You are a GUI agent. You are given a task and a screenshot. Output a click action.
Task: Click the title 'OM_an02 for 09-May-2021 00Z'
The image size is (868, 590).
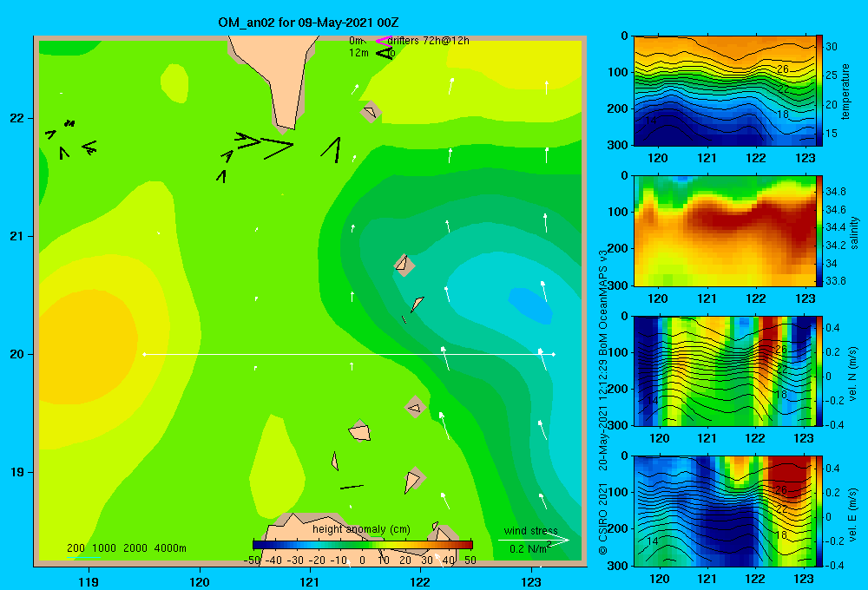point(308,23)
